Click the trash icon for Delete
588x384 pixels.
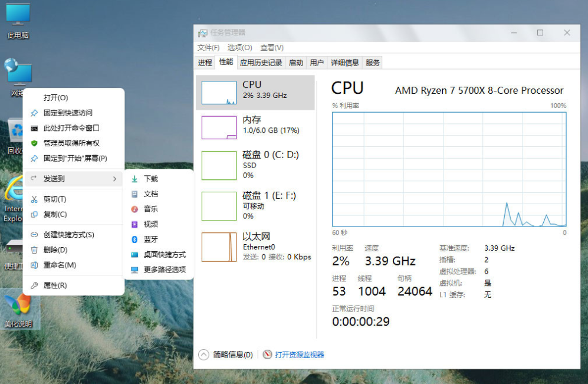pos(34,250)
